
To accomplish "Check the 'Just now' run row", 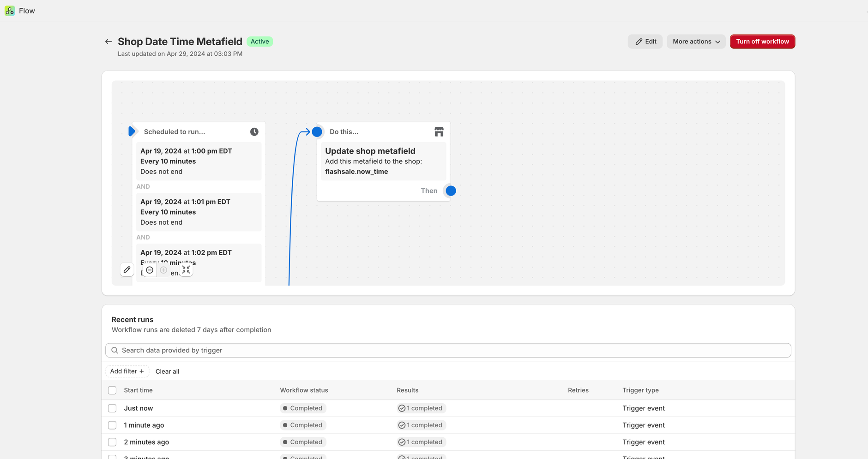I will click(x=112, y=408).
